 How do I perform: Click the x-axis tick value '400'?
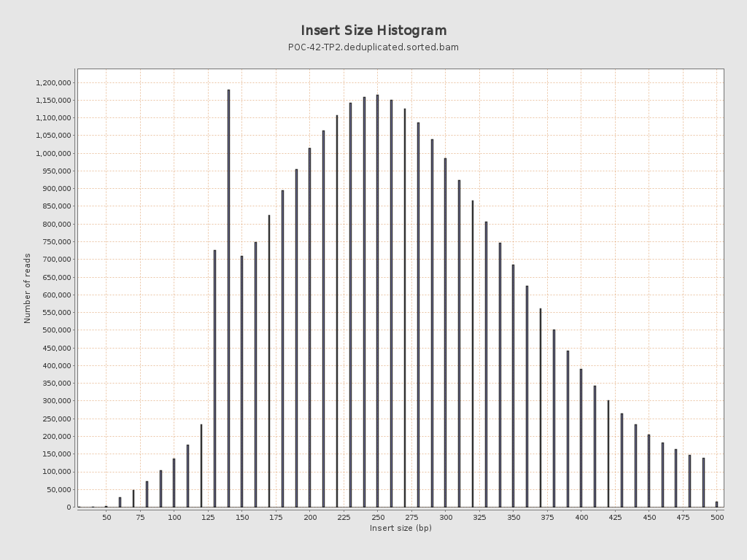581,518
